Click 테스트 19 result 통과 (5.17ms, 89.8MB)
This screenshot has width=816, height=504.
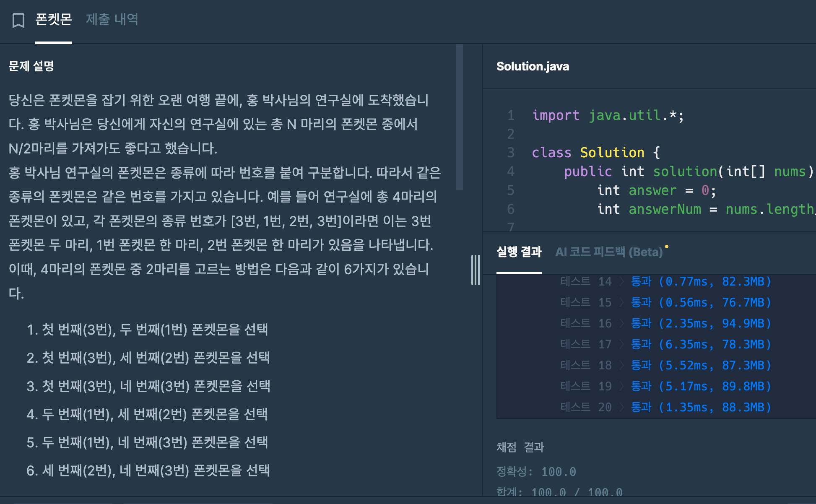[x=701, y=386]
